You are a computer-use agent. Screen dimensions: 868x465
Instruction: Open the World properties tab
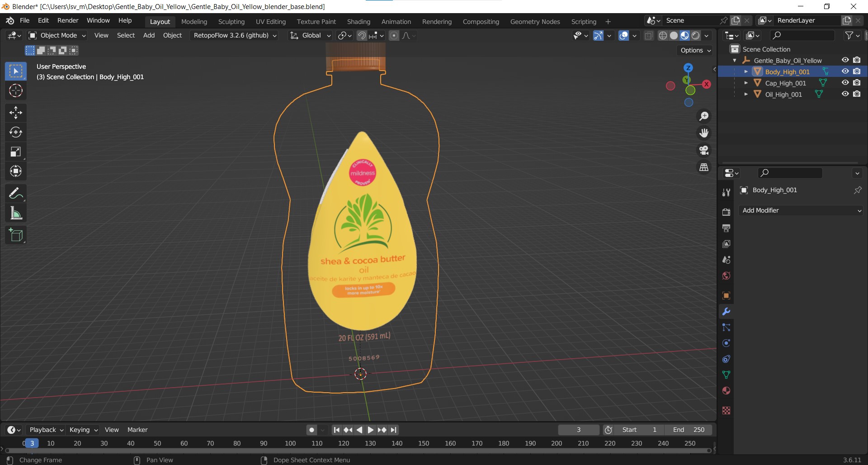click(726, 275)
